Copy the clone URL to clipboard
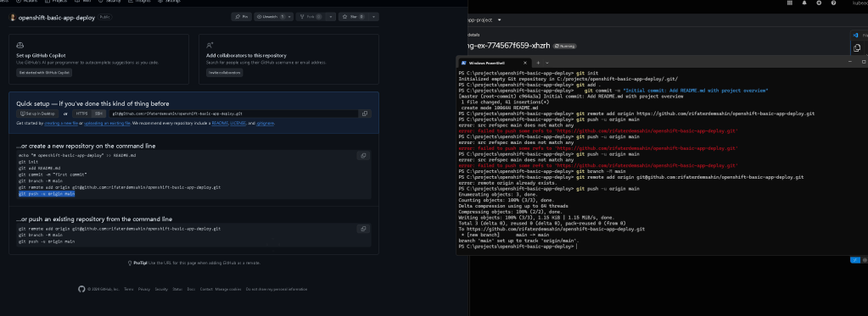This screenshot has width=868, height=316. pyautogui.click(x=364, y=114)
